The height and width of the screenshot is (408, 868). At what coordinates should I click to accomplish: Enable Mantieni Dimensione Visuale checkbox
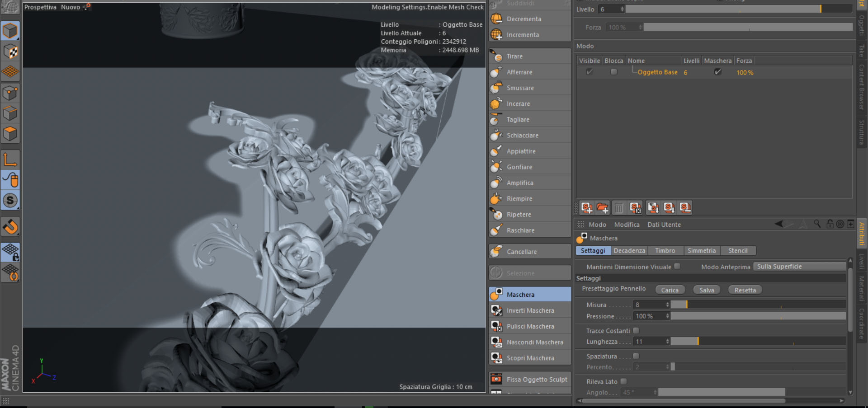click(x=677, y=266)
